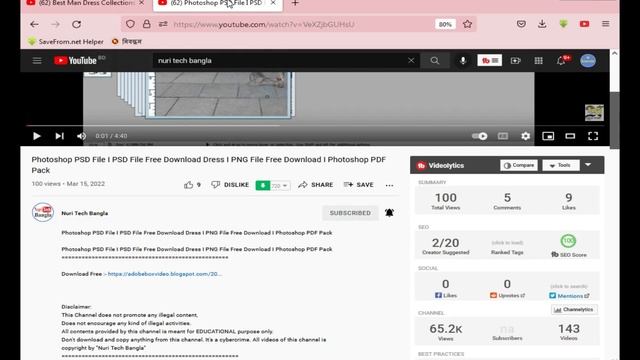Open the YouTube apps grid icon

point(539,60)
